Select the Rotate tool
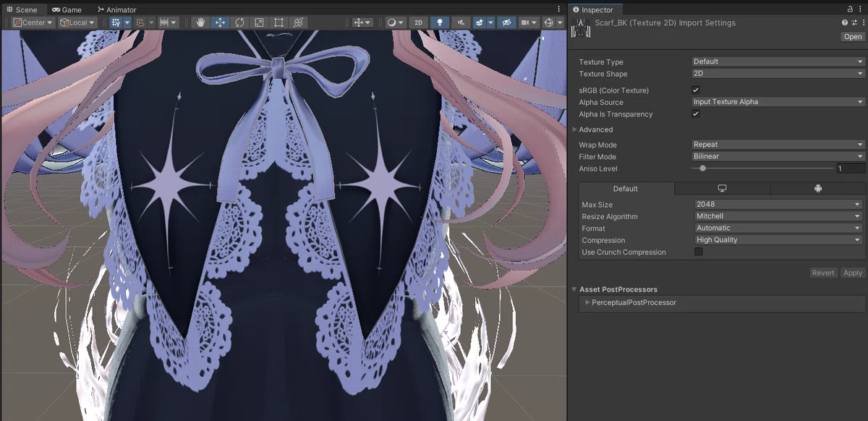Viewport: 868px width, 421px height. [x=239, y=22]
